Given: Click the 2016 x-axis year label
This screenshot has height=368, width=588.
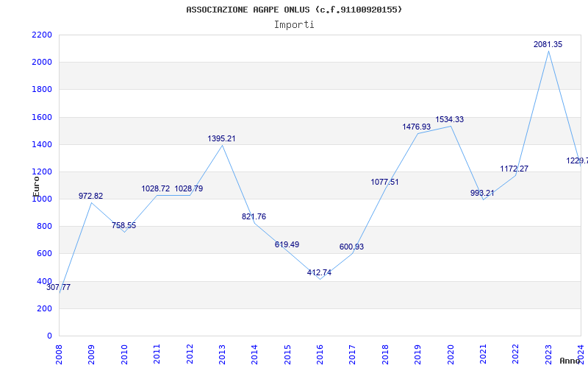Looking at the screenshot, I should 320,354.
